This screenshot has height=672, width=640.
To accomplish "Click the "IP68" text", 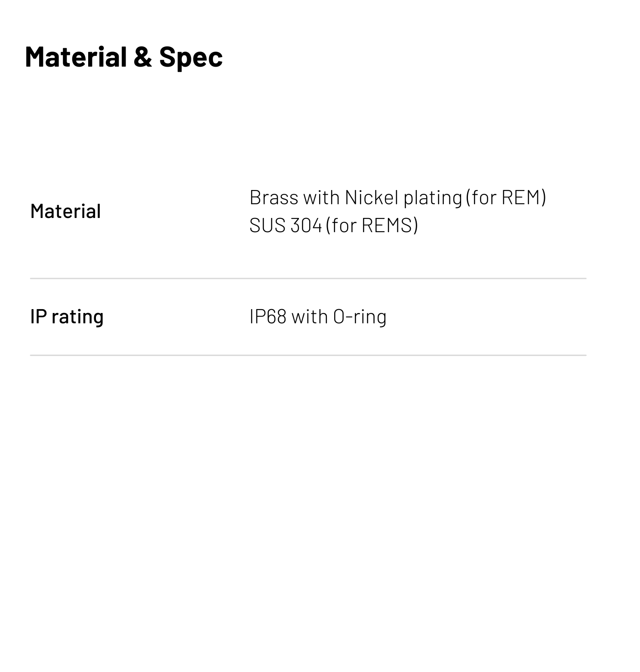I will 268,316.
